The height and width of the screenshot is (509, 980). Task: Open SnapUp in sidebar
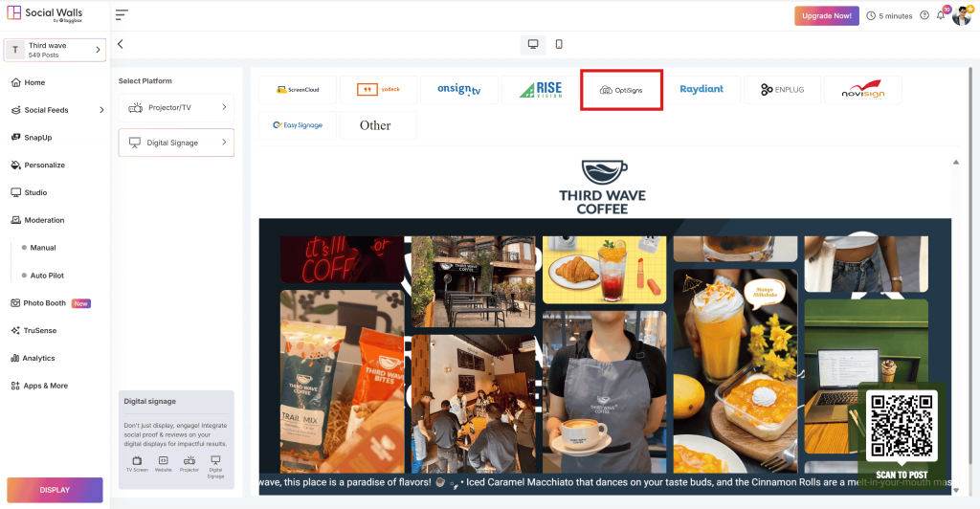click(x=32, y=138)
